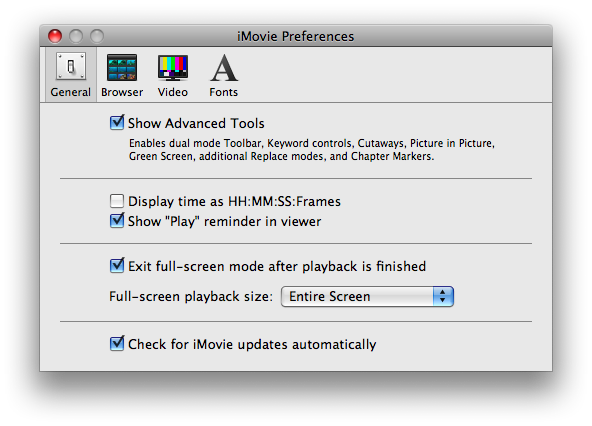Click the Advanced Tools description starting "Enables dual mode"

tap(311, 150)
